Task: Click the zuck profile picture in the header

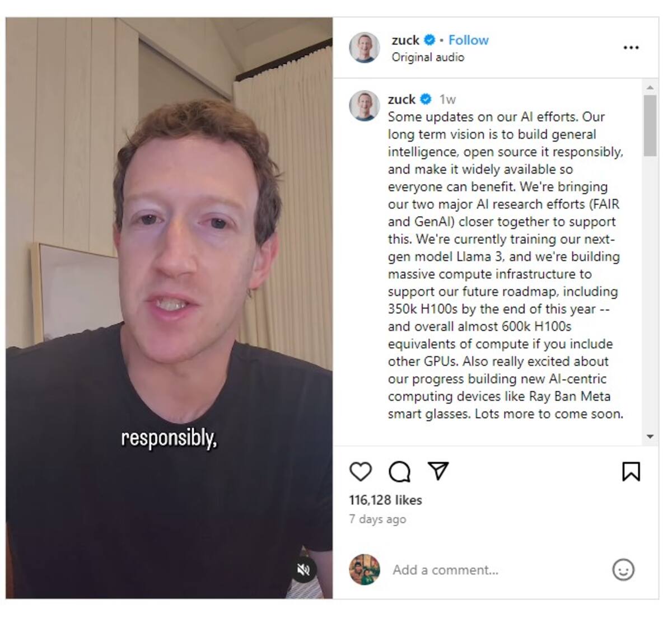Action: click(x=365, y=48)
